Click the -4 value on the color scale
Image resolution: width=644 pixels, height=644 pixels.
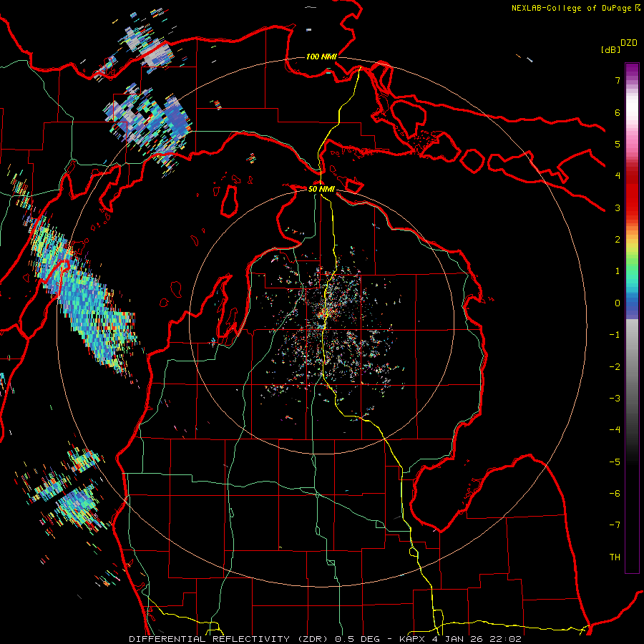615,430
